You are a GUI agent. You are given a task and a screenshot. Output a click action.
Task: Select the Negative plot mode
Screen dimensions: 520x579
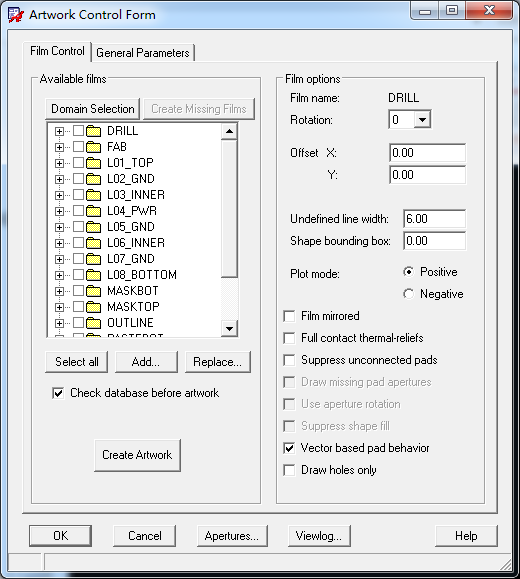point(408,294)
